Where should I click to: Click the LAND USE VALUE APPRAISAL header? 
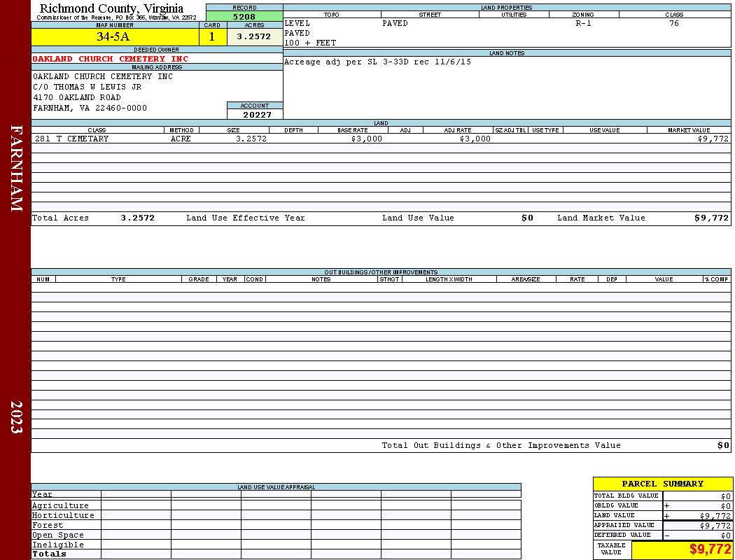(x=276, y=487)
